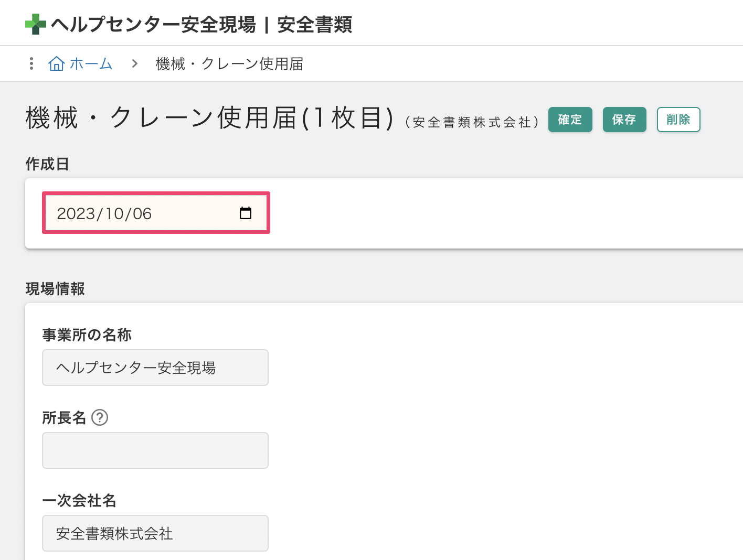The width and height of the screenshot is (743, 560).
Task: Click the help icon beside 所長名
Action: pos(100,417)
